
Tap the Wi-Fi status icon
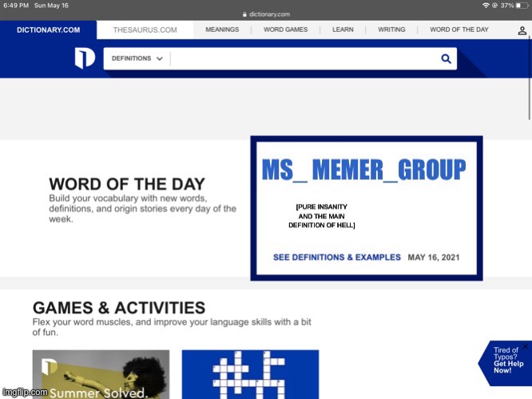pos(486,6)
